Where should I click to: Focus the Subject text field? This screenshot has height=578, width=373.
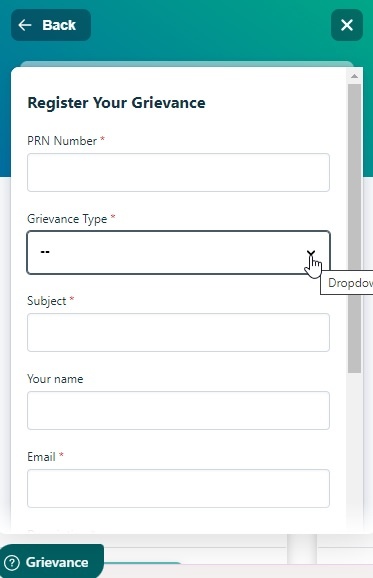[178, 332]
